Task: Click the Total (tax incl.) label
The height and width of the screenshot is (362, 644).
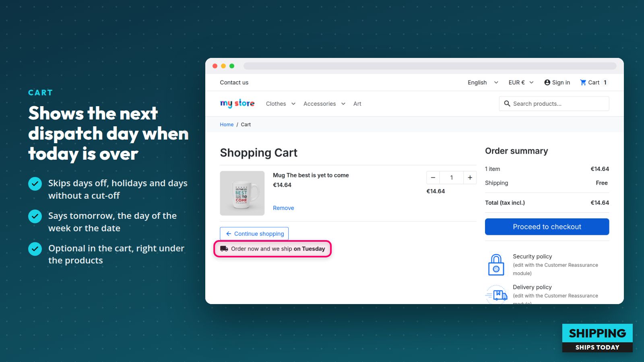Action: tap(505, 203)
